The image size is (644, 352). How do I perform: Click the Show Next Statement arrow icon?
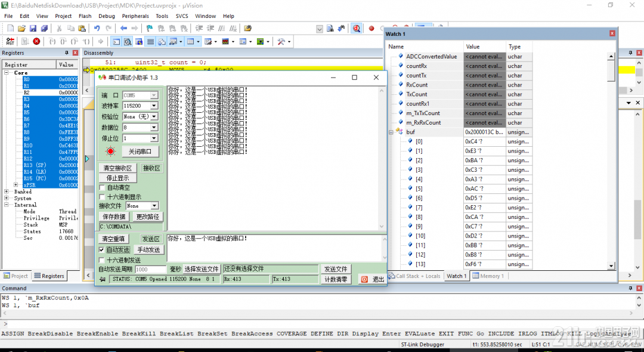101,42
